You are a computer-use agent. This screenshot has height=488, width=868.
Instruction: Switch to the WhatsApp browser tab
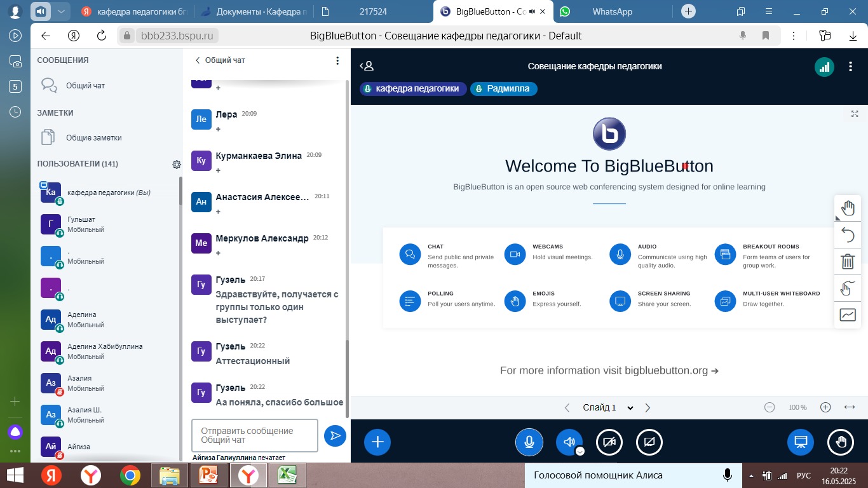[611, 11]
